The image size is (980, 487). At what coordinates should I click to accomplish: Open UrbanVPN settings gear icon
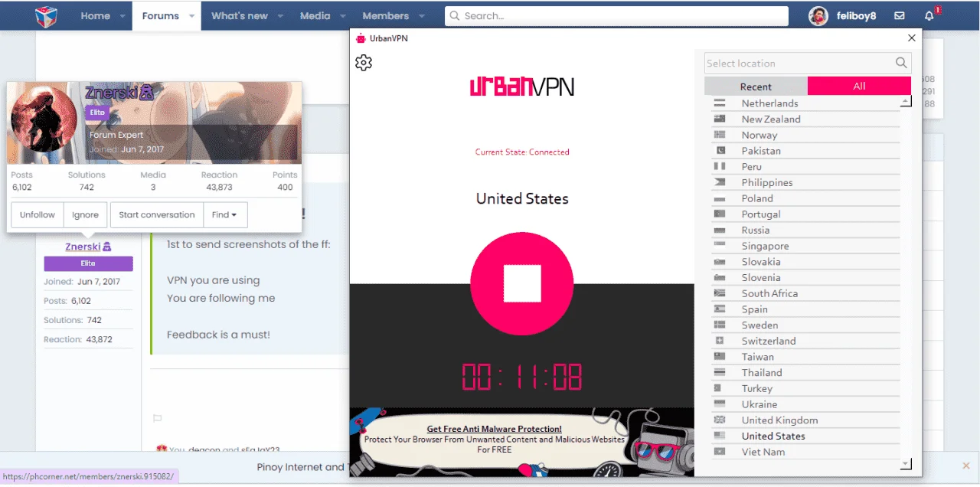click(x=364, y=63)
